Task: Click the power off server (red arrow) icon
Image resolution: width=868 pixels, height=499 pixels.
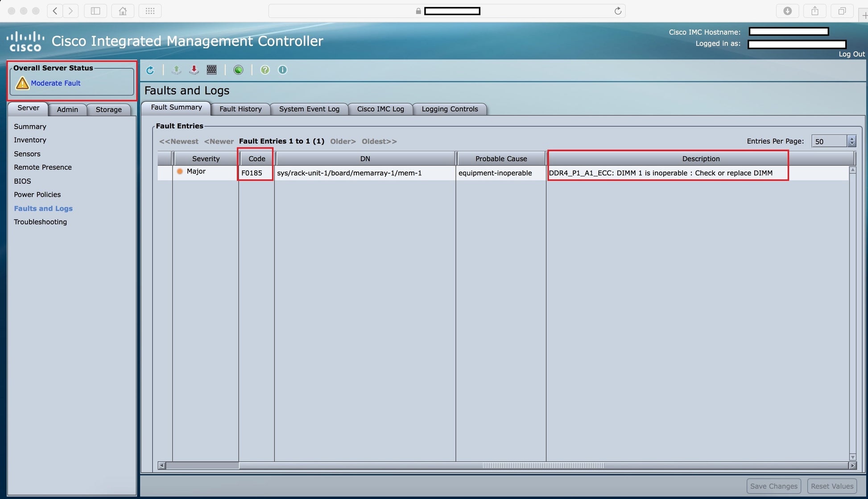Action: click(194, 70)
